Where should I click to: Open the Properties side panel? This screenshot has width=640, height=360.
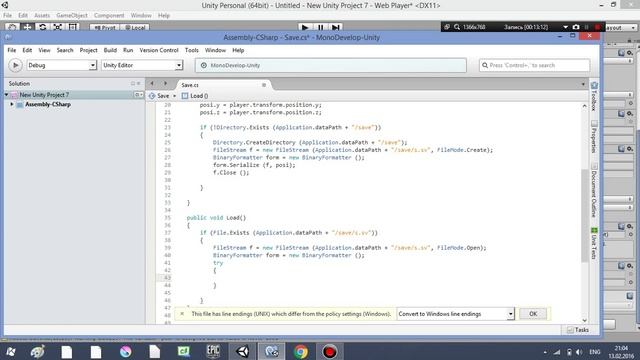point(594,137)
